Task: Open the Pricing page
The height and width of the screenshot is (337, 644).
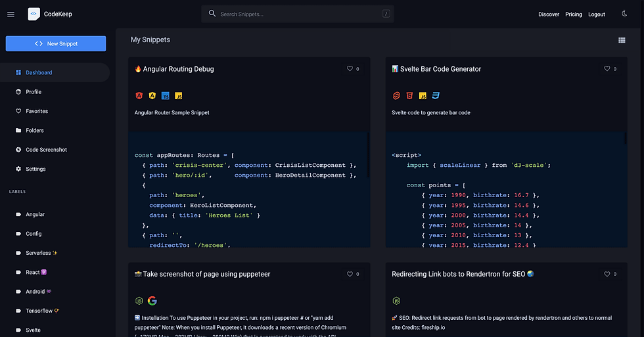Action: pyautogui.click(x=573, y=14)
